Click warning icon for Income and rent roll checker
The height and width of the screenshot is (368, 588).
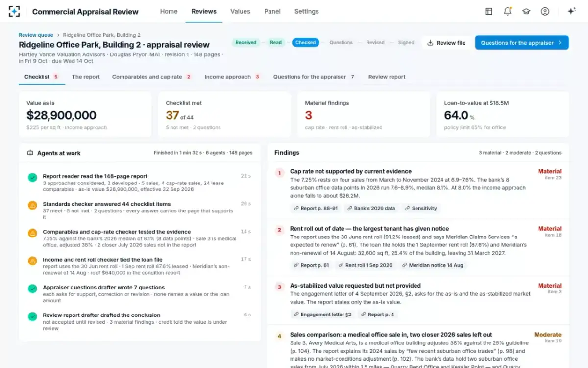point(32,261)
